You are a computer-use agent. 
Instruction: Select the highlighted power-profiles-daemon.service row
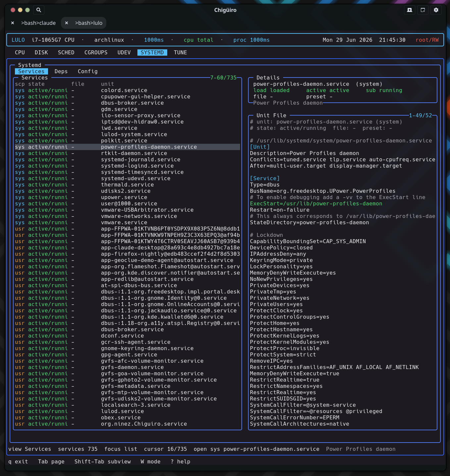[127, 147]
